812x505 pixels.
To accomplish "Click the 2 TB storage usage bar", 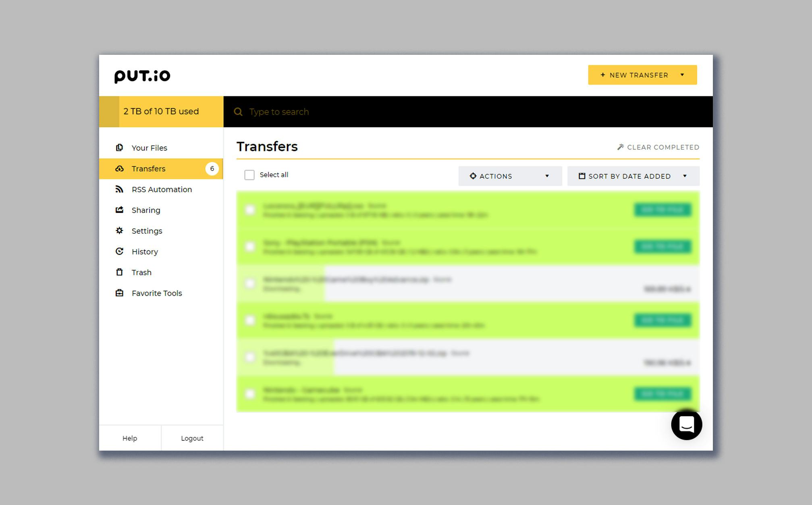I will coord(161,112).
